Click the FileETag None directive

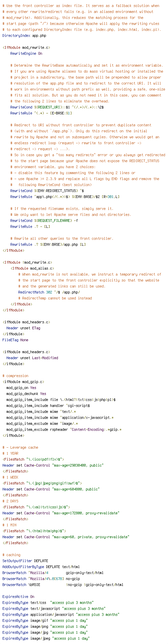15,340
